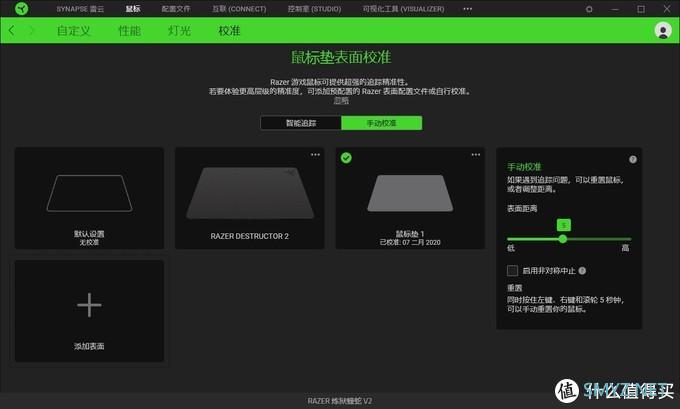This screenshot has width=680, height=409.
Task: Click the Razer logo icon
Action: pyautogui.click(x=21, y=9)
